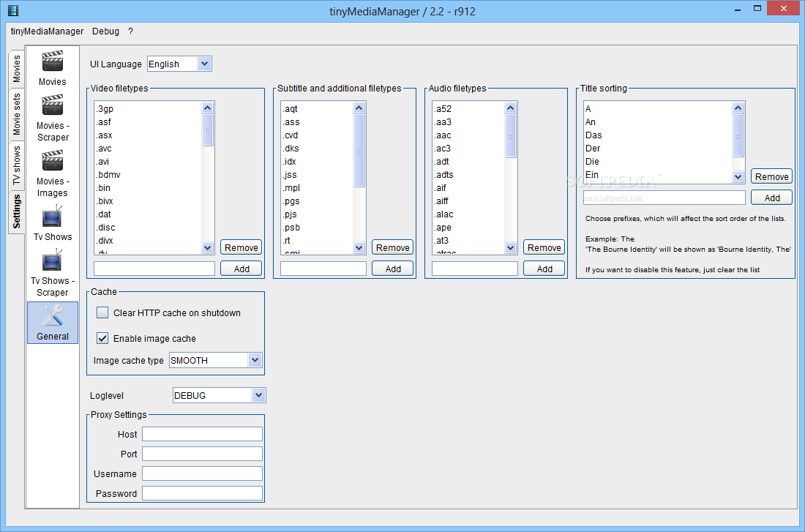Select .ape in audio filetypes list

(x=468, y=228)
